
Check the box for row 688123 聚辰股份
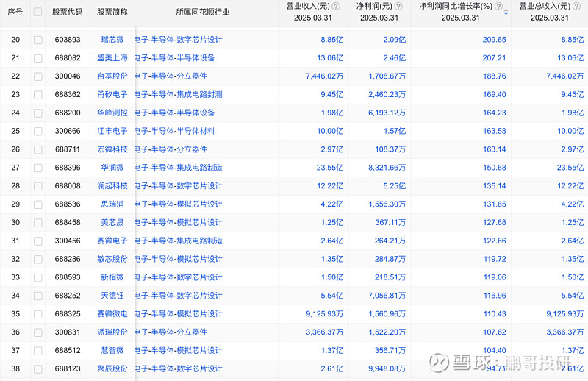tap(38, 369)
